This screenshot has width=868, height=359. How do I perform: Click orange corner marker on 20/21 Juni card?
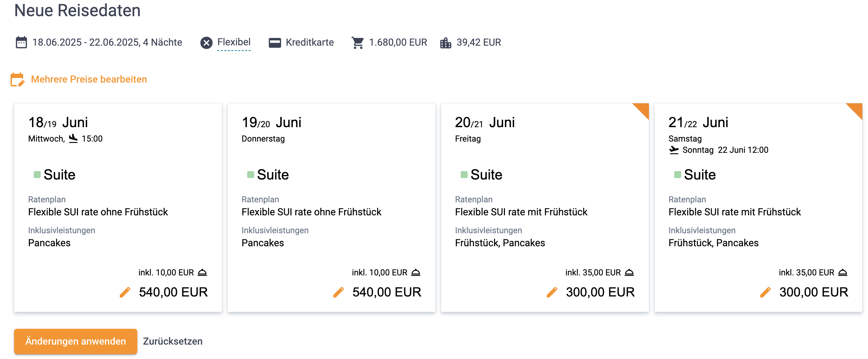(643, 109)
